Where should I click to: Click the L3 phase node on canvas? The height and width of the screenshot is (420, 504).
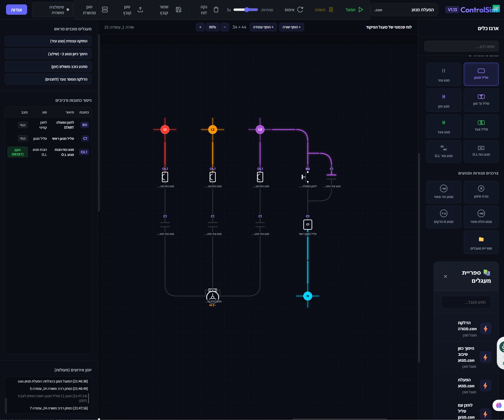tap(260, 129)
